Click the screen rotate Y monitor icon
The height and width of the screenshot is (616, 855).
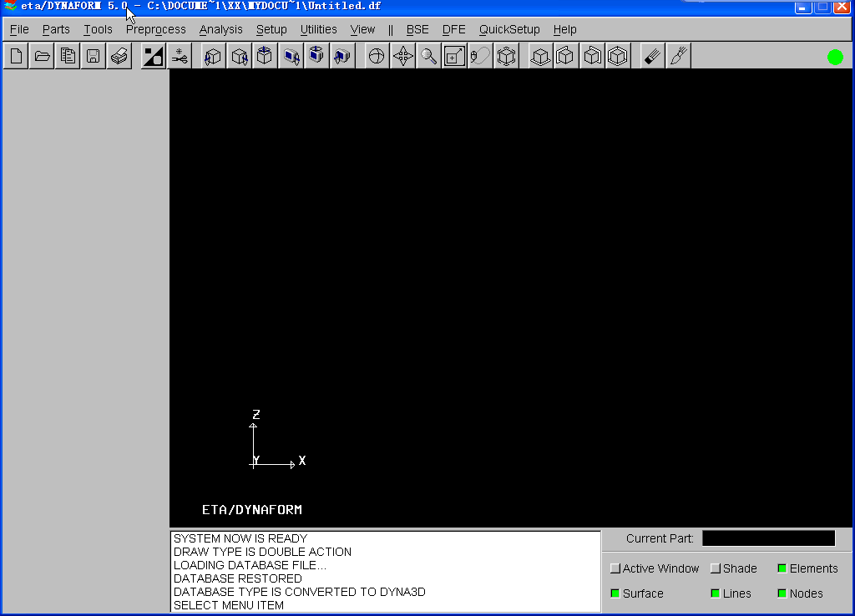point(316,56)
